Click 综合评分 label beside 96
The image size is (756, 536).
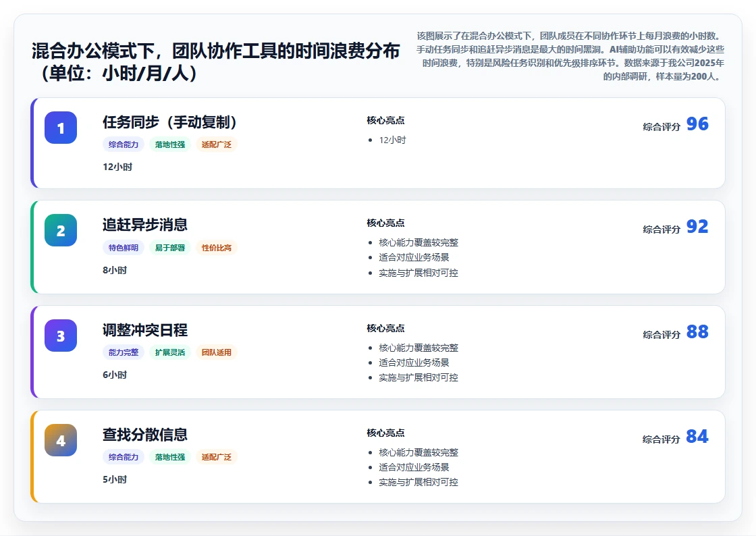point(661,127)
